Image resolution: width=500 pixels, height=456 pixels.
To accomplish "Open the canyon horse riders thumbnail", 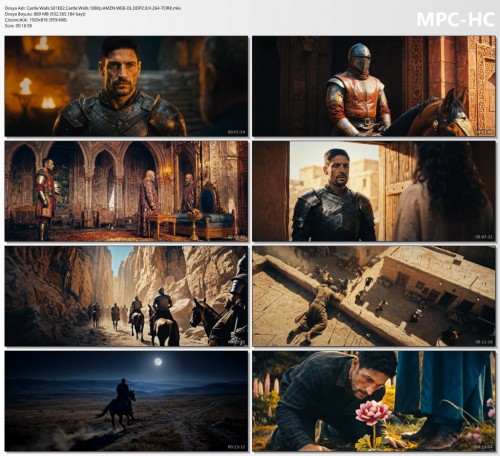I will [126, 296].
